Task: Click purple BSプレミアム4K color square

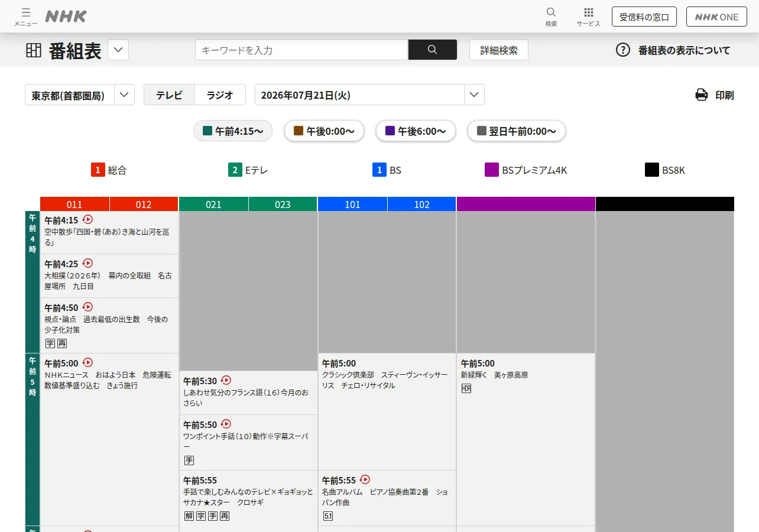Action: (x=492, y=170)
